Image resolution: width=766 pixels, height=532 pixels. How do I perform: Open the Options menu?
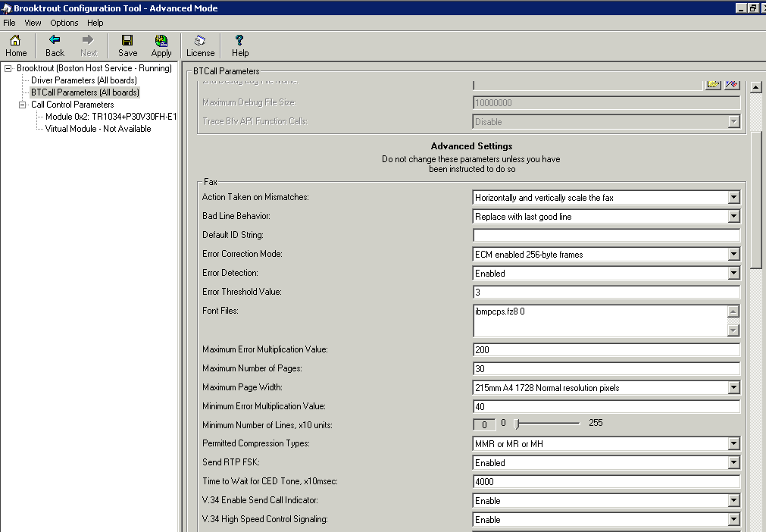coord(64,23)
